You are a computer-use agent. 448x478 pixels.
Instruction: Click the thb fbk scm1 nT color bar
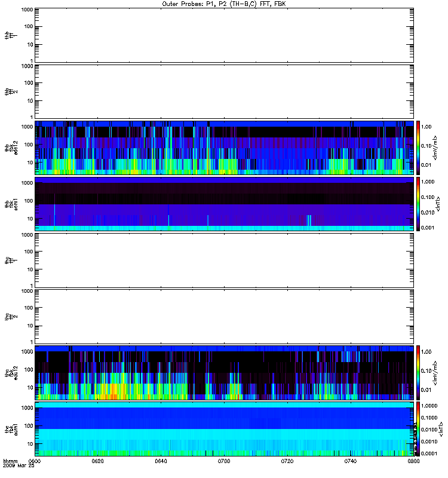[x=418, y=204]
